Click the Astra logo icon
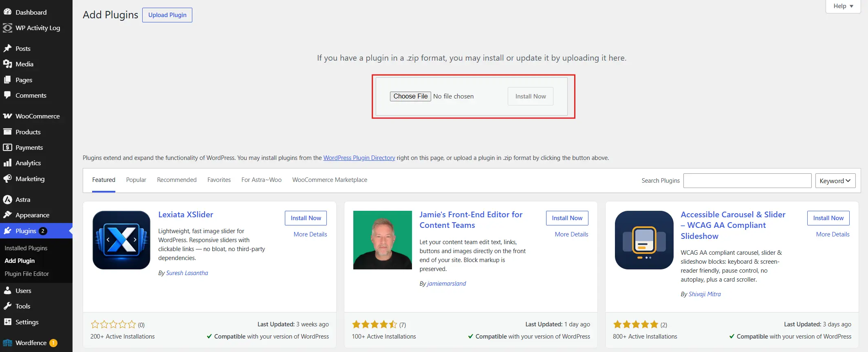The image size is (868, 352). pyautogui.click(x=7, y=199)
